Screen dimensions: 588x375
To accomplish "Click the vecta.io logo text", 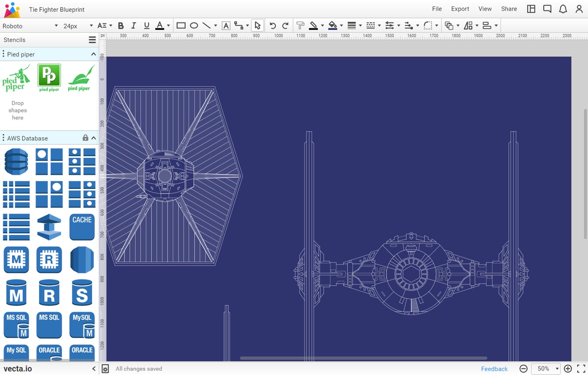I will 18,368.
